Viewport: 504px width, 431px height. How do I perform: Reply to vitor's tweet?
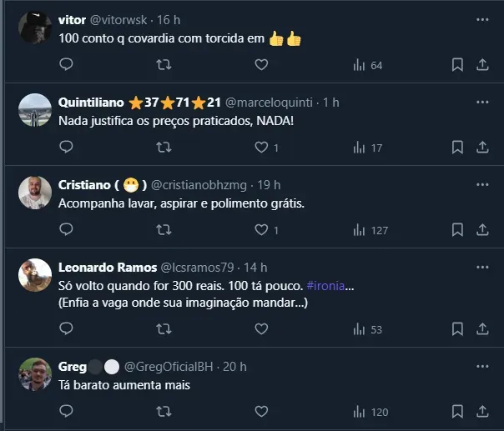[67, 64]
